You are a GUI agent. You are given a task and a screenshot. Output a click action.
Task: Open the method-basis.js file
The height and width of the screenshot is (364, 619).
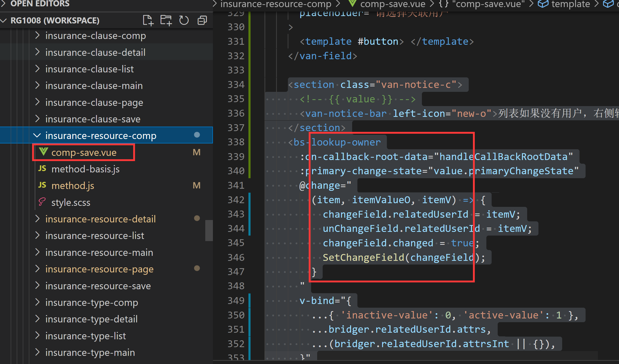(86, 169)
